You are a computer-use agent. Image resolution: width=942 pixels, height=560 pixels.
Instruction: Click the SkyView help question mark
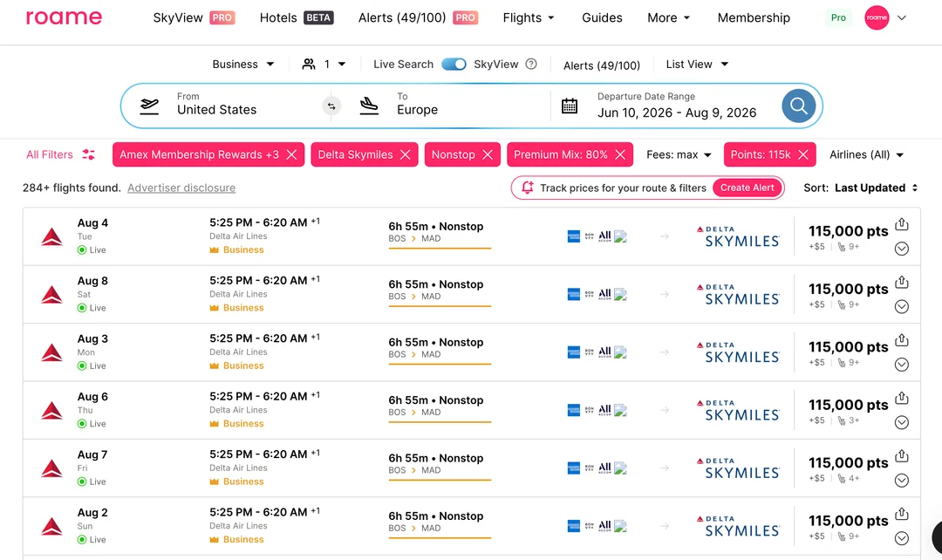[531, 64]
